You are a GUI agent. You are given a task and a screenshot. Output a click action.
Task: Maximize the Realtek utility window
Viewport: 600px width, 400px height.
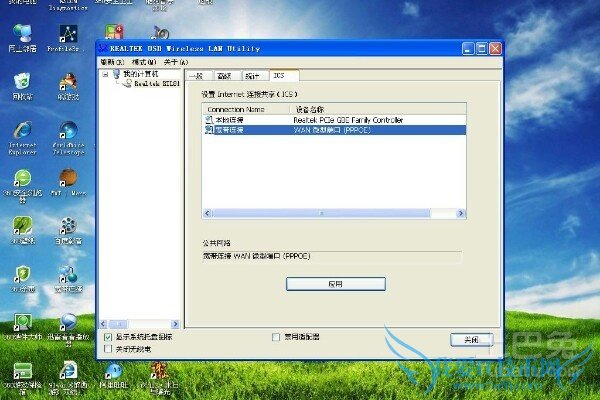(x=482, y=49)
